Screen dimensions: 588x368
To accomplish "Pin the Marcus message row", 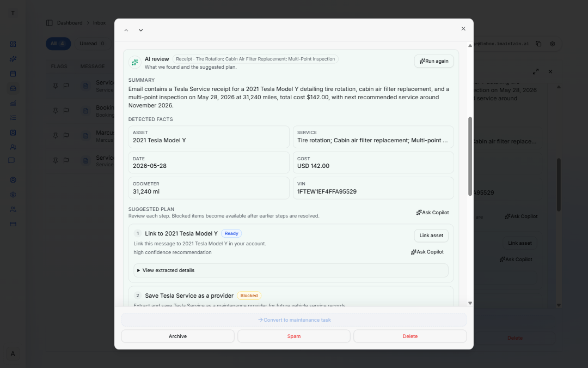I will 56,136.
